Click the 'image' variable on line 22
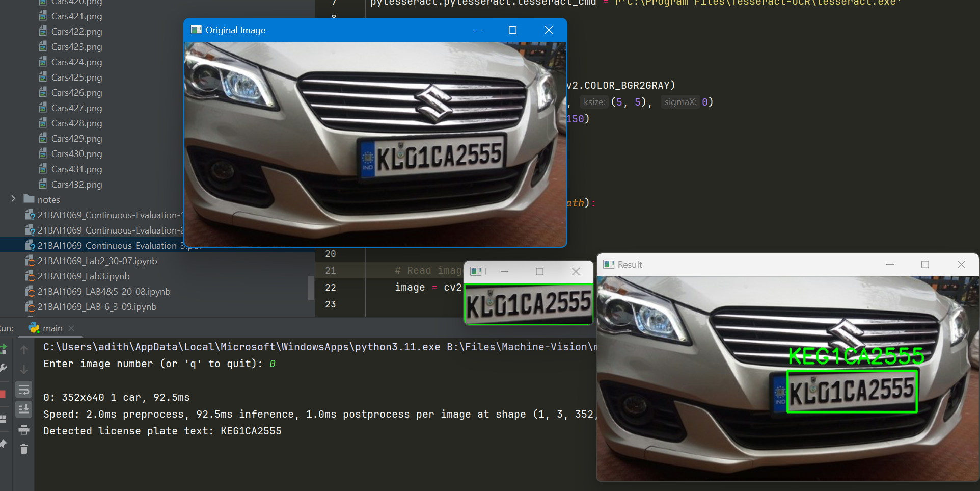This screenshot has height=491, width=980. pyautogui.click(x=410, y=288)
